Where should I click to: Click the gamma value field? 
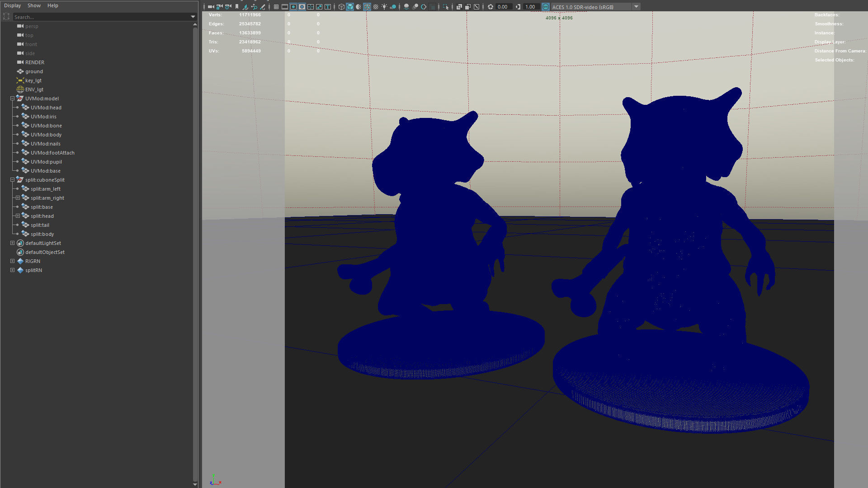(531, 7)
